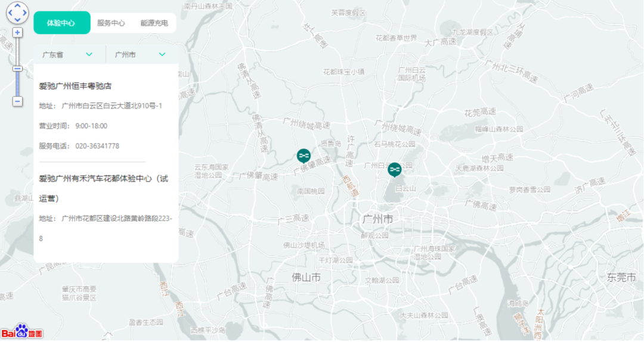The width and height of the screenshot is (644, 342).
Task: Click the 肇庆市高要猫爪谷景区 map label
Action: [x=79, y=293]
